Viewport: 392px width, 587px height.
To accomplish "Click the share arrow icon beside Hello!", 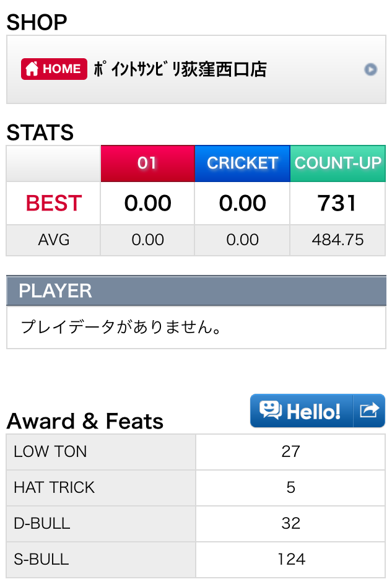I will (x=369, y=411).
